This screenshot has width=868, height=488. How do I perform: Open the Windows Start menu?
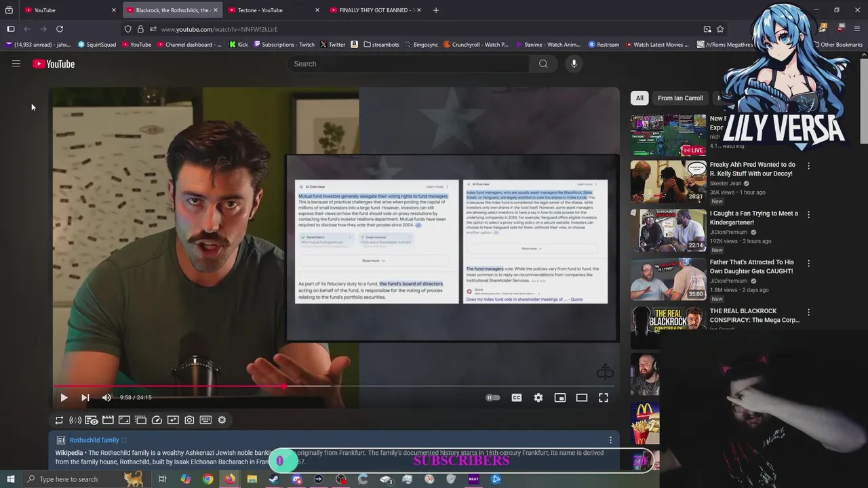click(x=11, y=479)
